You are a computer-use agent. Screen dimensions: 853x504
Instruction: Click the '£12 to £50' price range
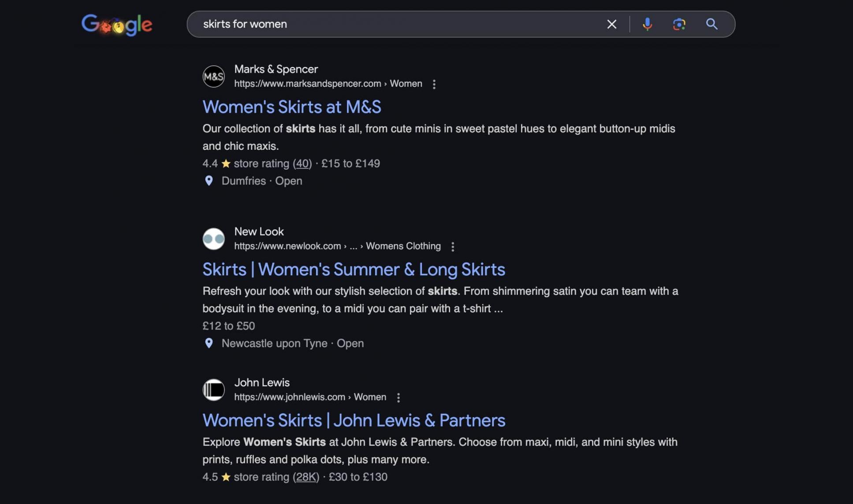tap(228, 326)
